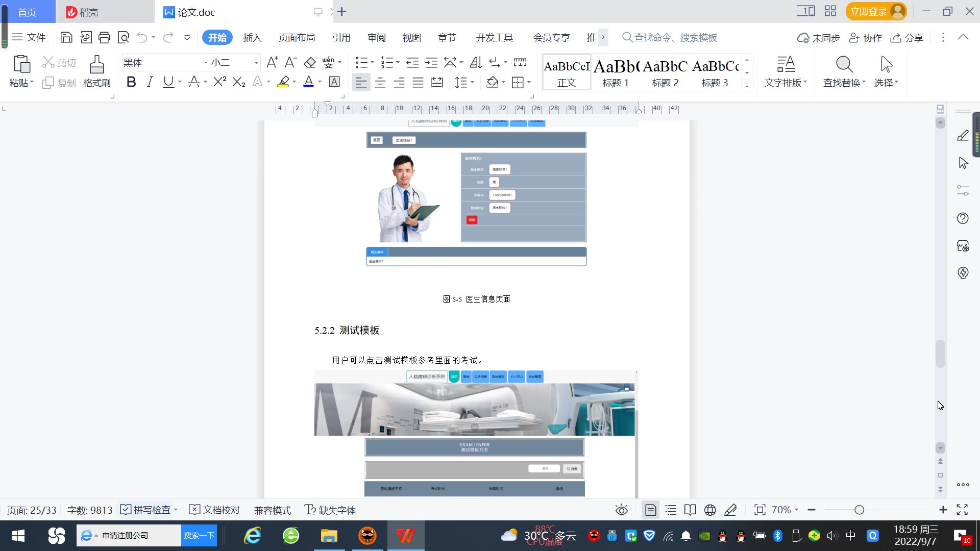This screenshot has width=980, height=551.
Task: Click the Login (立即登录) button
Action: click(876, 11)
